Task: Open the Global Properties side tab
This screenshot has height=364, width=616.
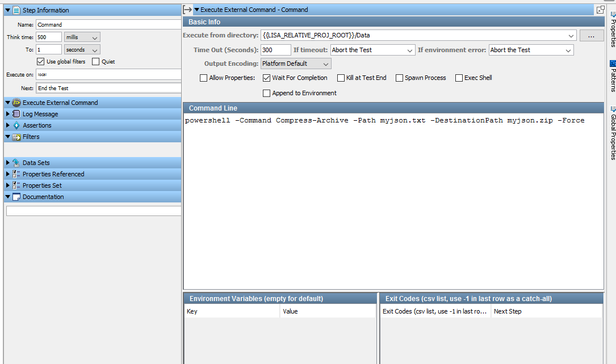Action: coord(613,133)
